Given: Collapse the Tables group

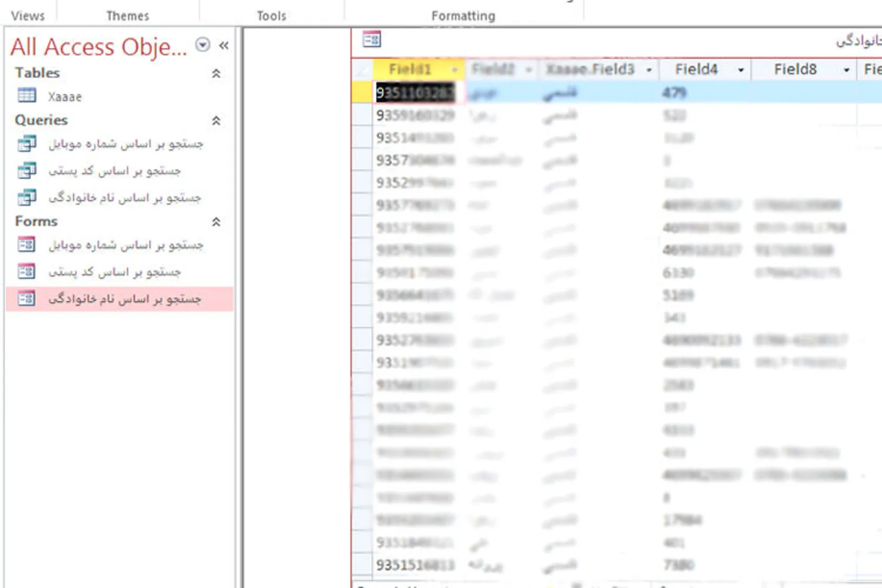Looking at the screenshot, I should pyautogui.click(x=216, y=73).
